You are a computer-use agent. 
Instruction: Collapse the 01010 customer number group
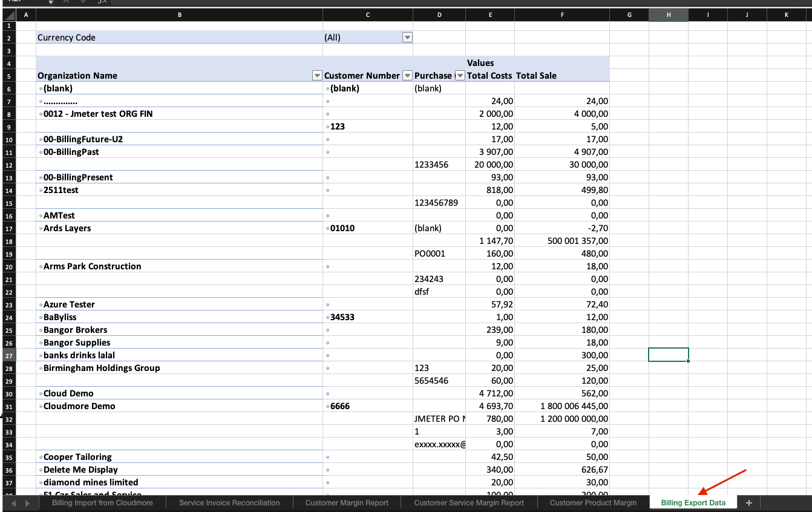click(x=327, y=229)
